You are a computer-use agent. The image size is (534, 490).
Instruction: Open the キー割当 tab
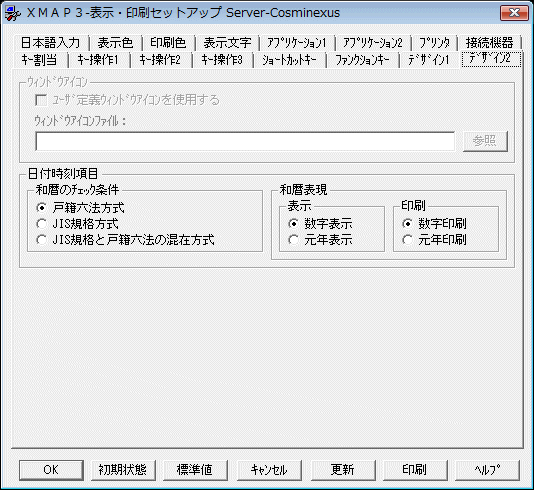pyautogui.click(x=40, y=60)
